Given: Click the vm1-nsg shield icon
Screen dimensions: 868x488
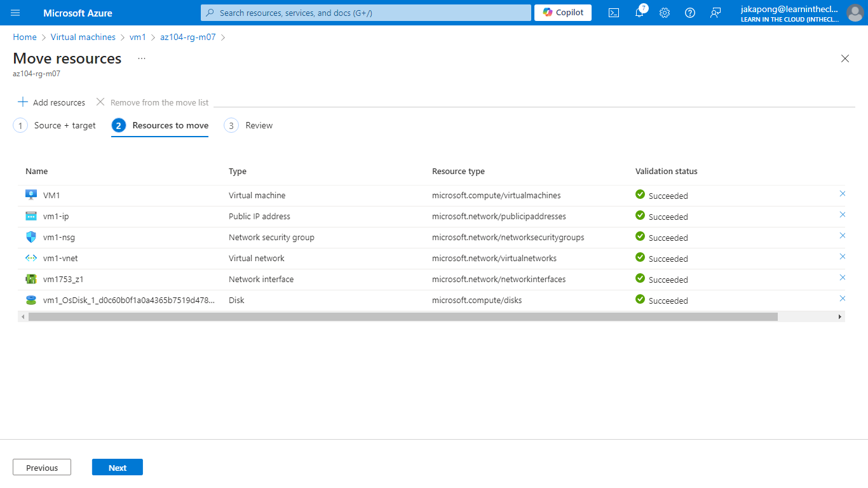Looking at the screenshot, I should pyautogui.click(x=31, y=237).
